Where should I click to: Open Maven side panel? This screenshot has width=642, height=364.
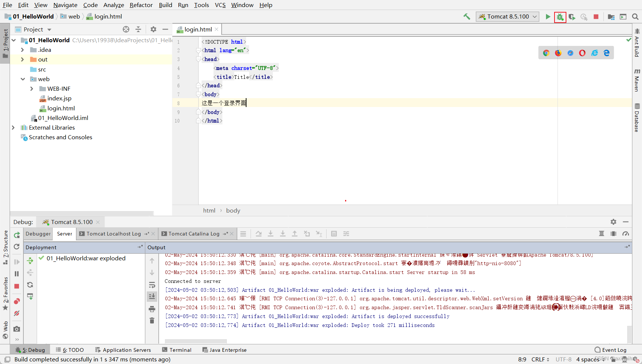click(637, 80)
